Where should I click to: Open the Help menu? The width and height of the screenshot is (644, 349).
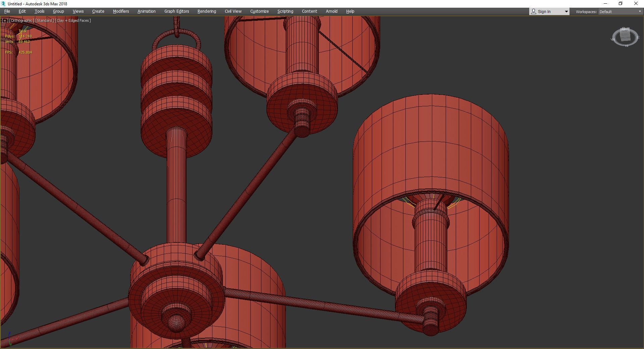pyautogui.click(x=350, y=11)
